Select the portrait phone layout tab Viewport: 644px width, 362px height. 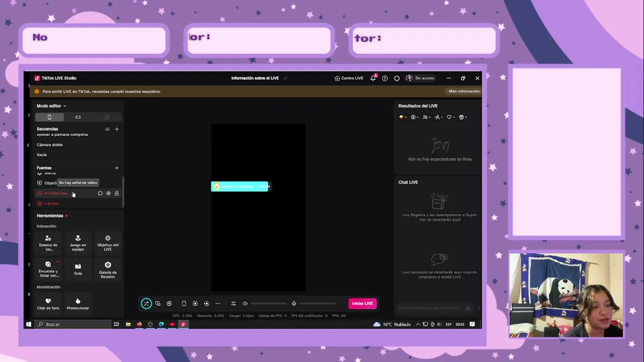49,117
